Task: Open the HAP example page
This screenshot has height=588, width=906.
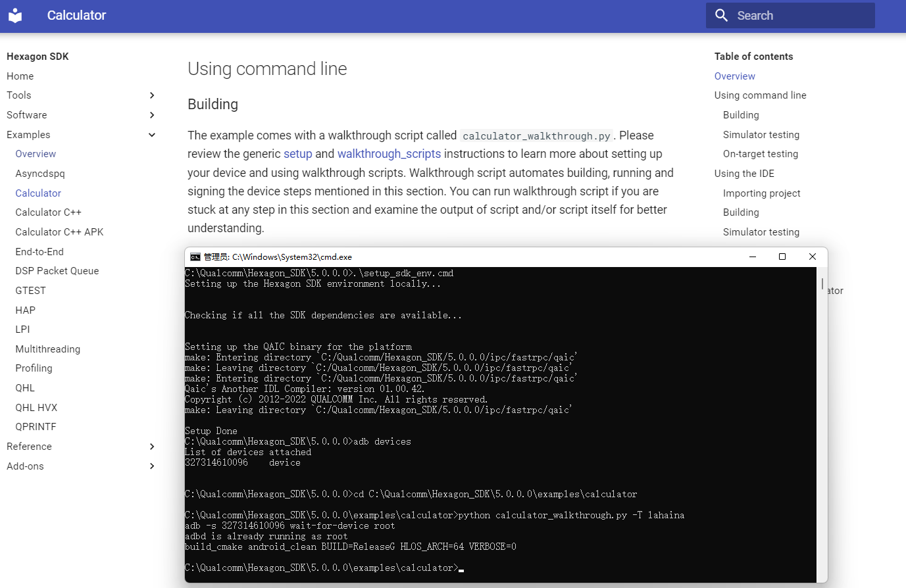Action: [25, 310]
